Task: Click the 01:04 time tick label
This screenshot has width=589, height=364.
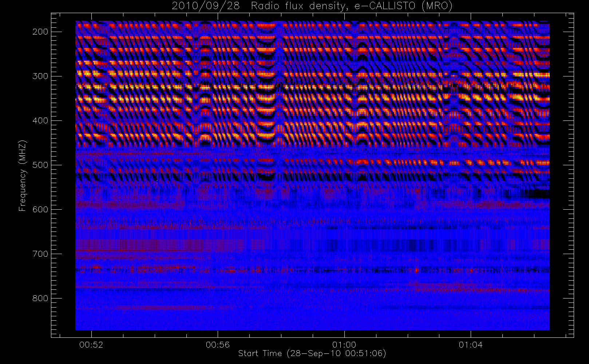Action: point(471,345)
